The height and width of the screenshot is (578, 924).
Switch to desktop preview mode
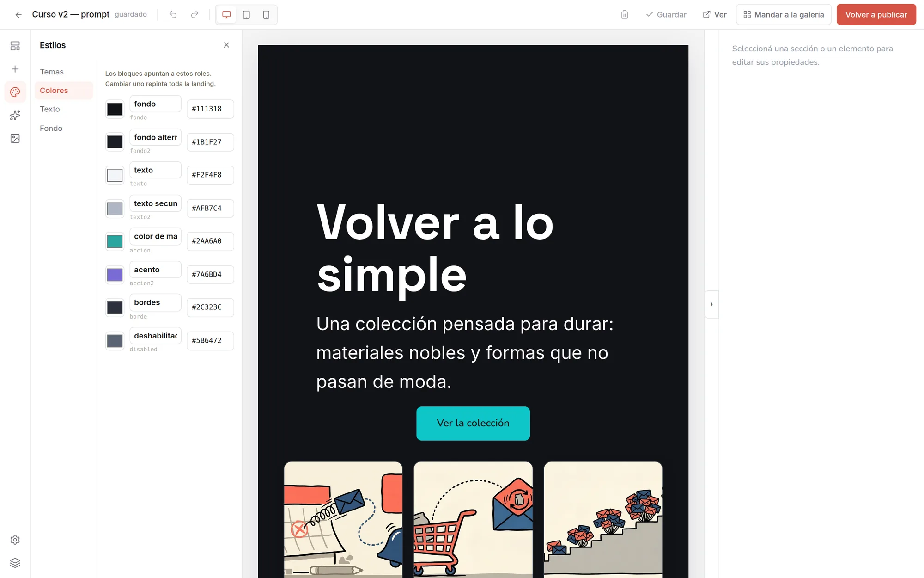(226, 15)
